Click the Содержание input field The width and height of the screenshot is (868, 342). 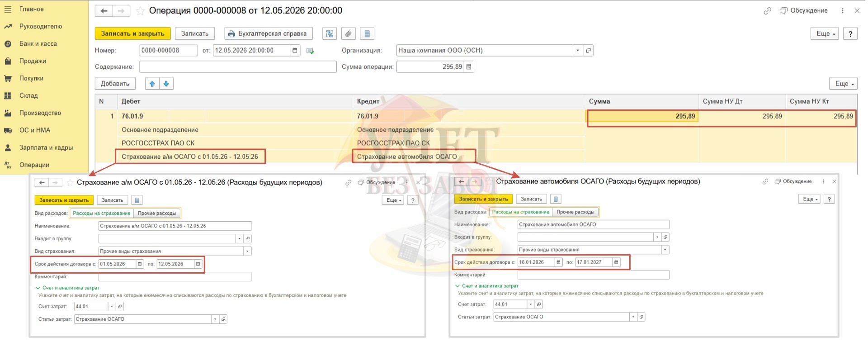[238, 67]
